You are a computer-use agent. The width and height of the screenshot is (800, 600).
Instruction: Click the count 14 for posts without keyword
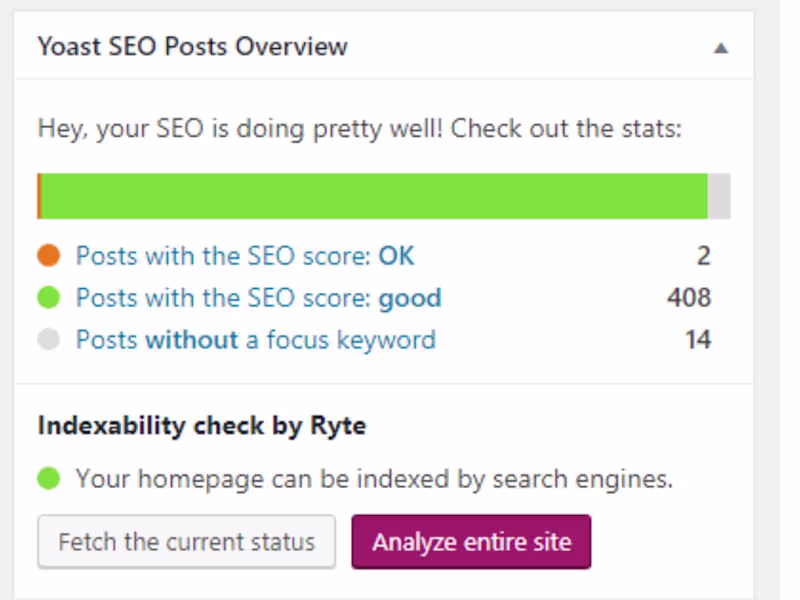698,340
